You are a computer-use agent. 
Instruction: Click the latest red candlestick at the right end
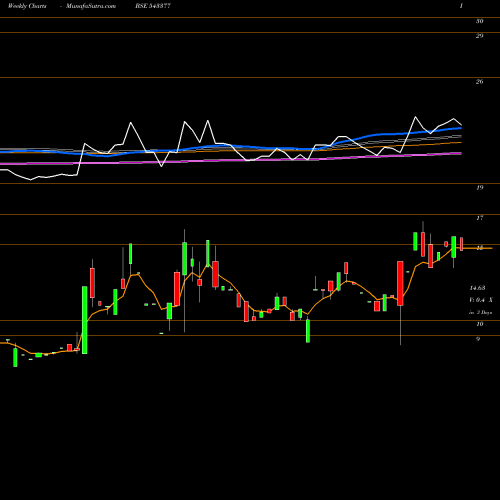(462, 244)
